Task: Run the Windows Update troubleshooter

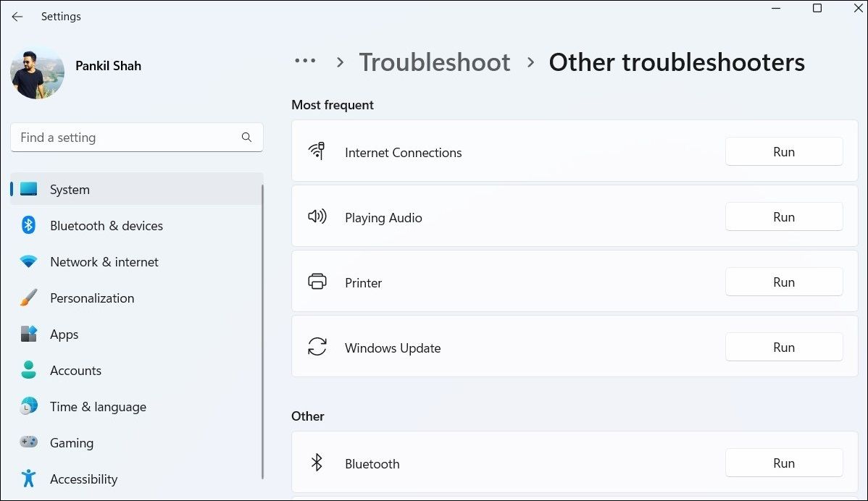Action: click(784, 347)
